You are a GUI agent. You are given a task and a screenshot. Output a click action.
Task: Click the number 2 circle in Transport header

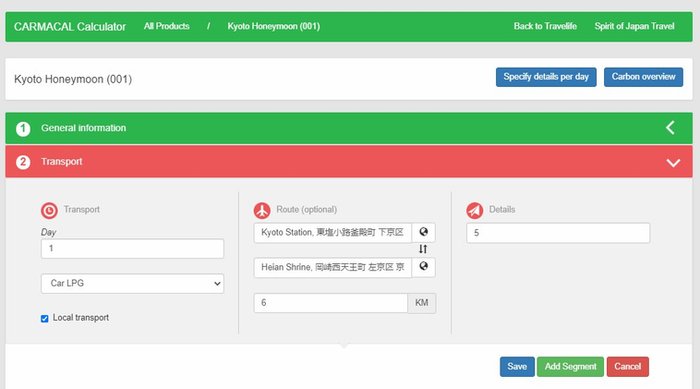23,162
